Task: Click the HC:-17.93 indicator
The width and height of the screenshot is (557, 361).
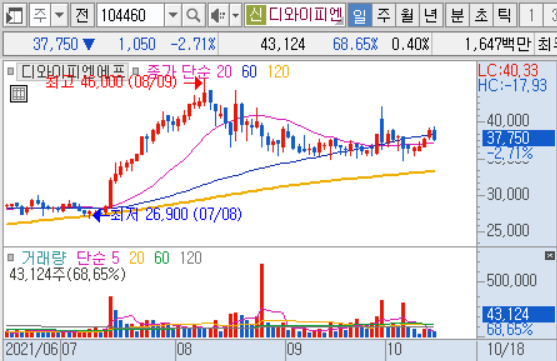Action: coord(512,85)
